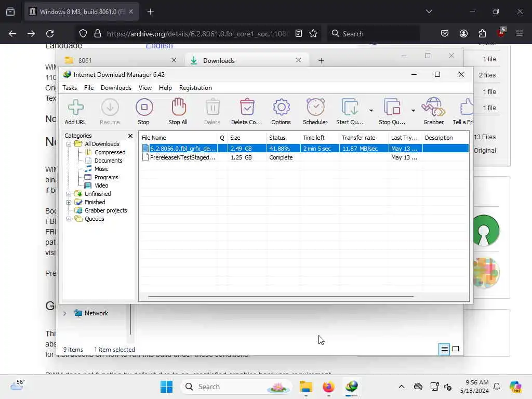
Task: Click the Firefox Search field
Action: 373,34
